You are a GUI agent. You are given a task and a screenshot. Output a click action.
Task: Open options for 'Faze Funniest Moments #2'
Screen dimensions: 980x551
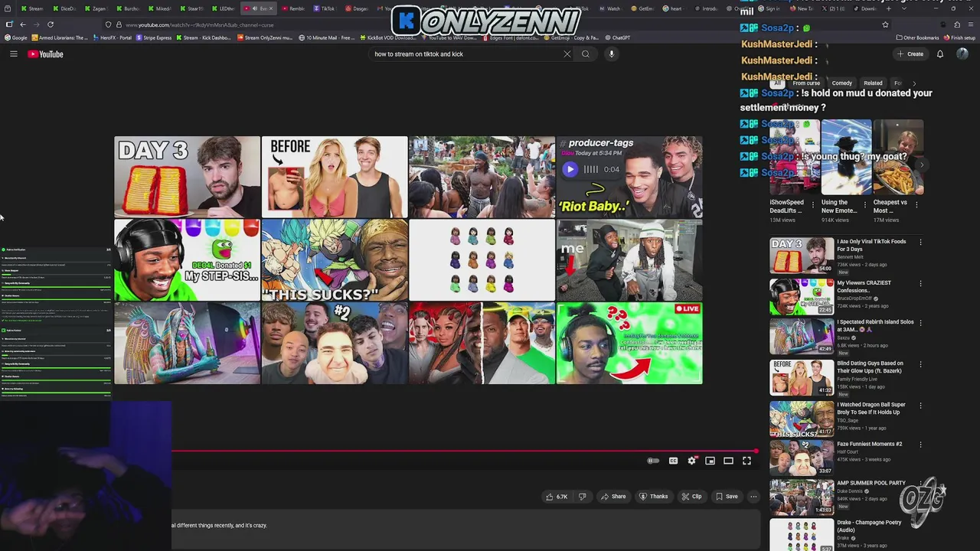(x=920, y=445)
